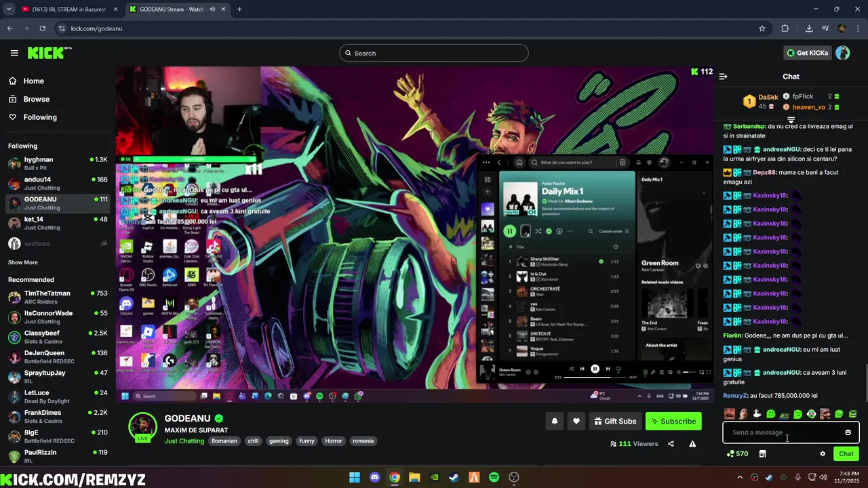The image size is (868, 488).
Task: Open ket_14 channel in Following list
Action: coord(58,223)
